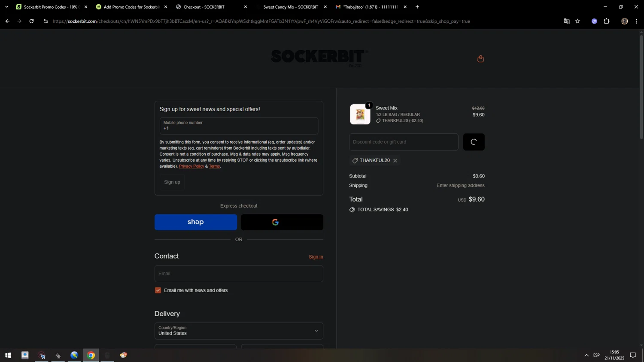Click the page vertical scrollbar
Screen dimensions: 644x362
641,87
